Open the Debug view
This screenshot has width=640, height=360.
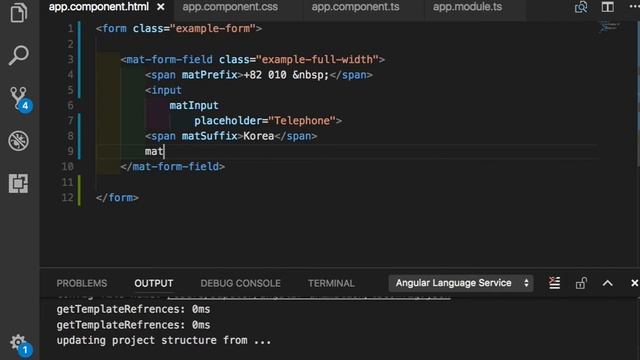point(18,141)
